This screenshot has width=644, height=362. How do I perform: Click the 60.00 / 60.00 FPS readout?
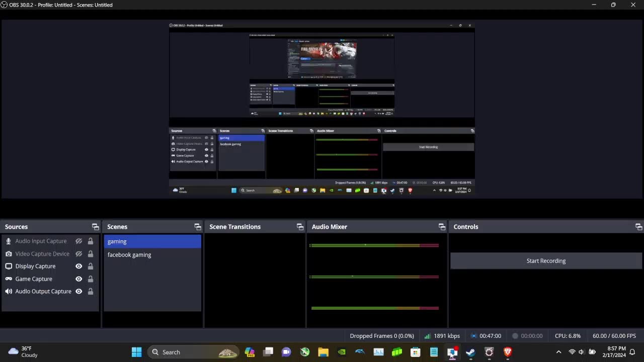[x=614, y=336]
